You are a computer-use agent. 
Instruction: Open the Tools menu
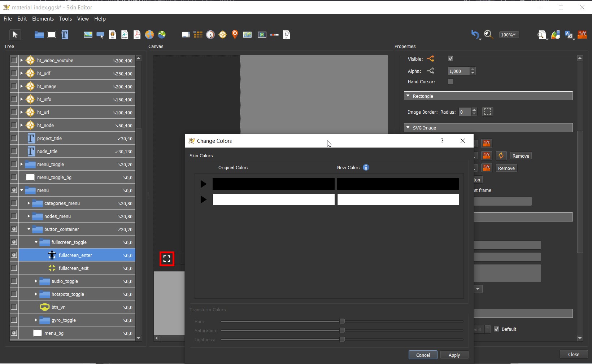point(65,19)
